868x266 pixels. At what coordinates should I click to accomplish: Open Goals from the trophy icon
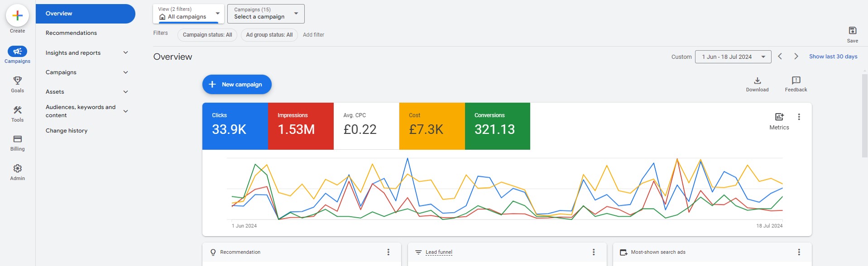[x=17, y=81]
